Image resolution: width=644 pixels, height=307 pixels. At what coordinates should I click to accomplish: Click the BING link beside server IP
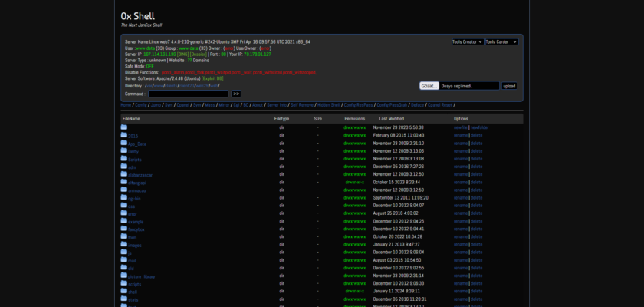[x=182, y=54]
